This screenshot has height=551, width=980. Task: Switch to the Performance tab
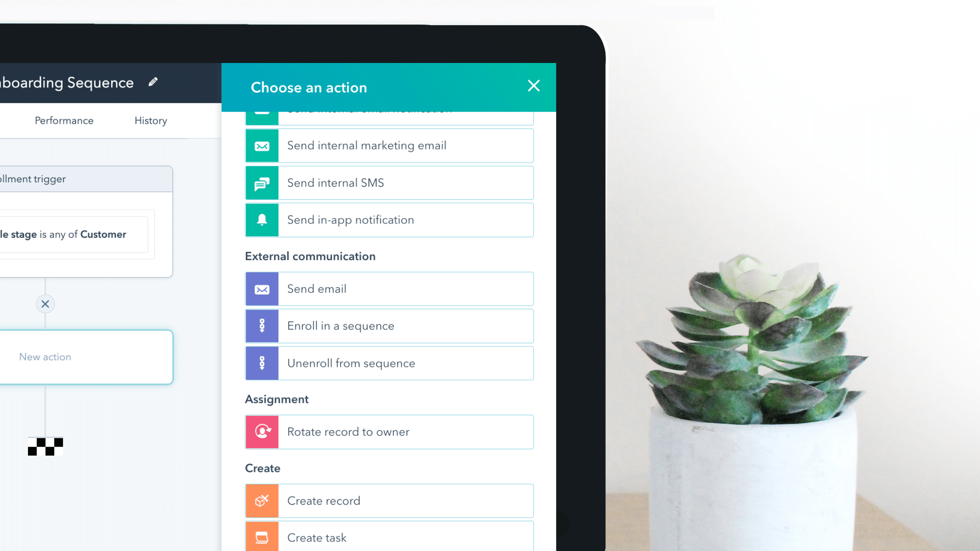click(64, 120)
